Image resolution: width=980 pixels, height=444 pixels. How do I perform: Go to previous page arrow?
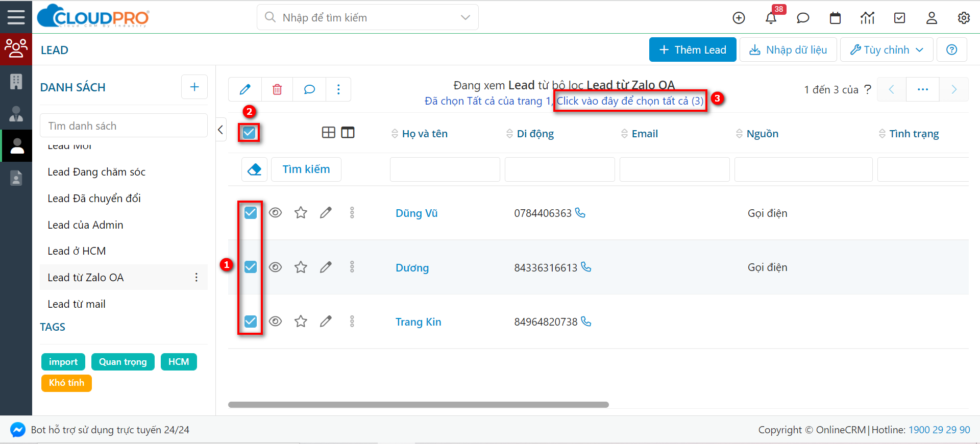tap(892, 89)
